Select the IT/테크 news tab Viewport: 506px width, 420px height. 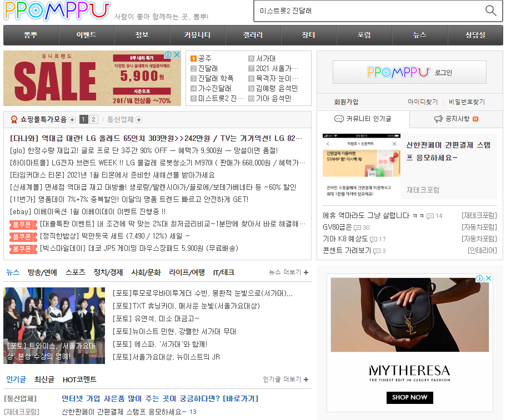[x=224, y=272]
